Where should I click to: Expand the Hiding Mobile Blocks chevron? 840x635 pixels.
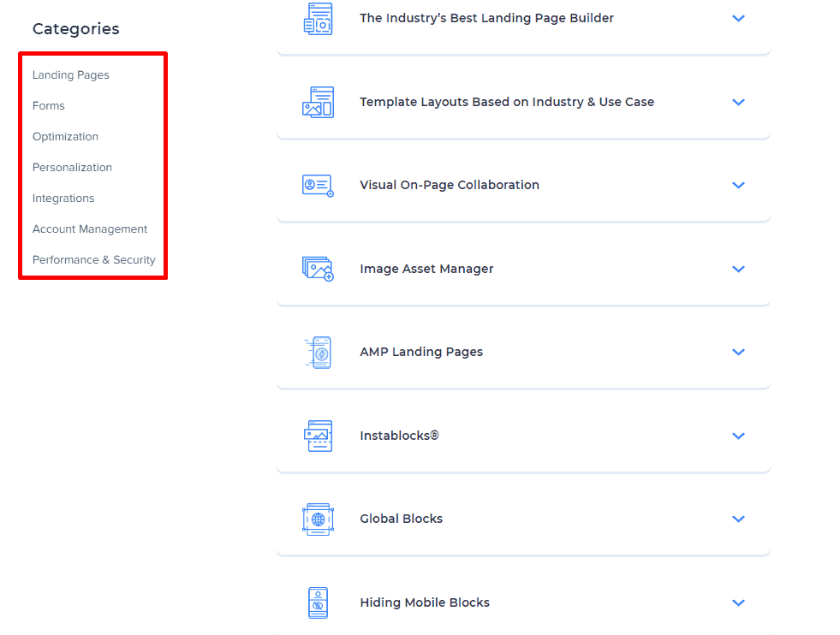(738, 602)
